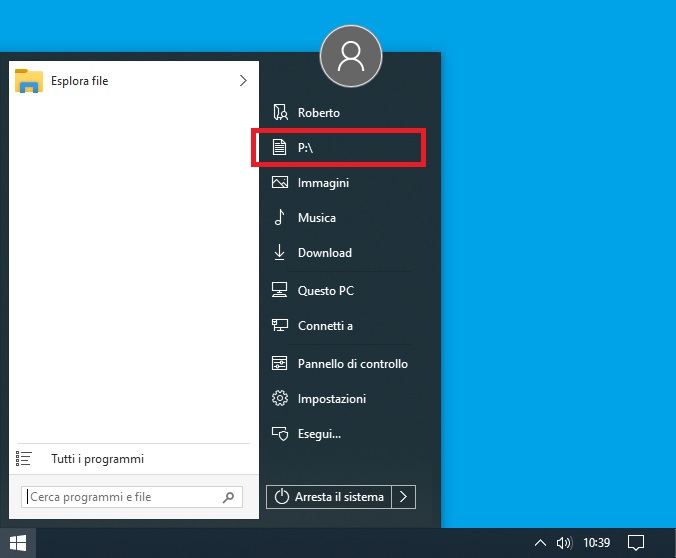Launch Esegui... dialog
This screenshot has width=676, height=558.
point(319,433)
